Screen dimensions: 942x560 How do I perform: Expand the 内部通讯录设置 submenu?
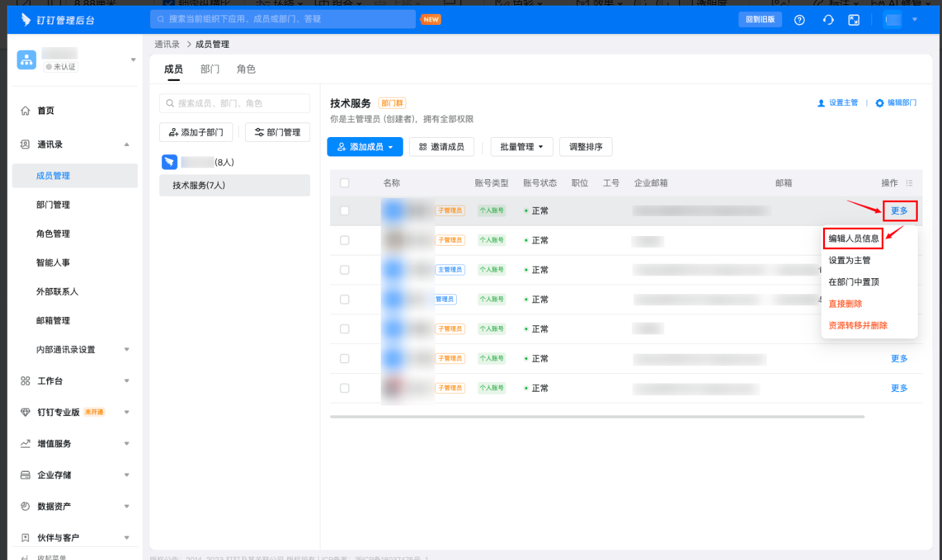point(127,350)
